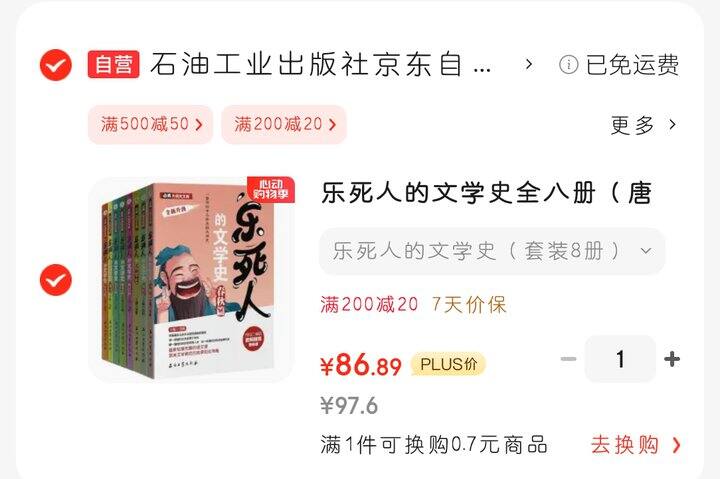Open the book set product thumbnail
The height and width of the screenshot is (479, 720).
point(191,279)
